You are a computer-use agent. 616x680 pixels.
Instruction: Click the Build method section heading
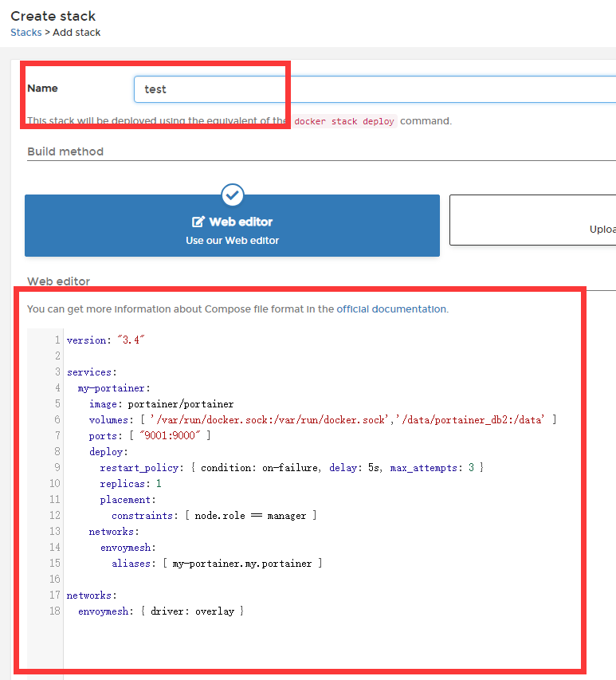(x=65, y=151)
